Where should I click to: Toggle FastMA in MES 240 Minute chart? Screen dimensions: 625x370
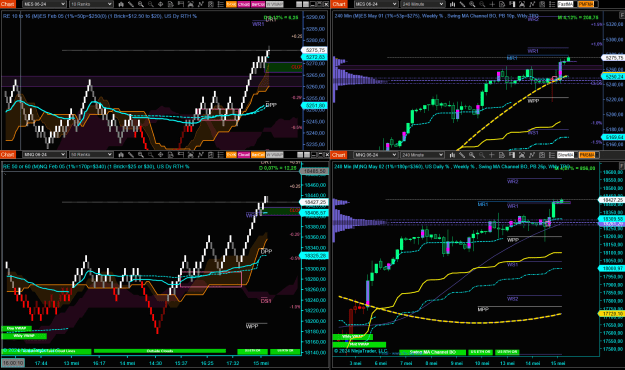coord(565,4)
